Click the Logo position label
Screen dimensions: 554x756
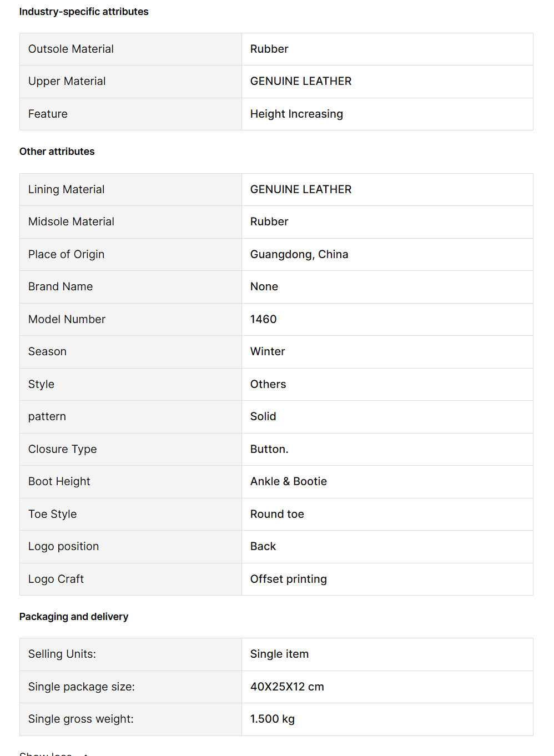[x=64, y=547]
